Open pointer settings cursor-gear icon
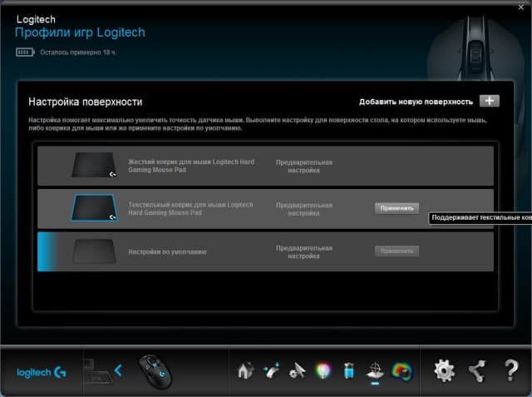 [x=298, y=370]
